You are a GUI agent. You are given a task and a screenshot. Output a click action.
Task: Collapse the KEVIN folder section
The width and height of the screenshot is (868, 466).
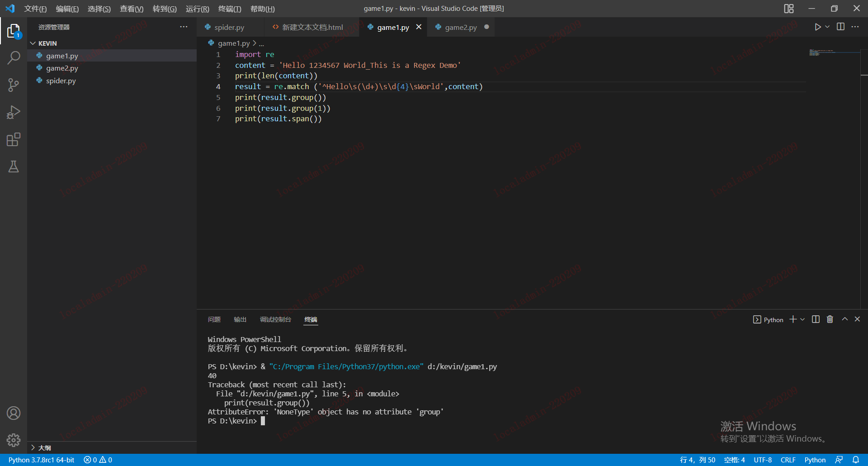click(x=33, y=43)
